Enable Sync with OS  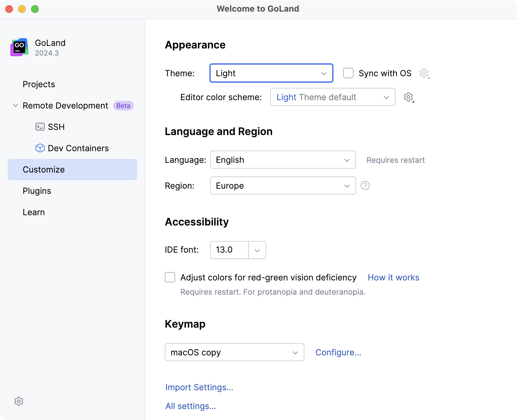pos(348,73)
